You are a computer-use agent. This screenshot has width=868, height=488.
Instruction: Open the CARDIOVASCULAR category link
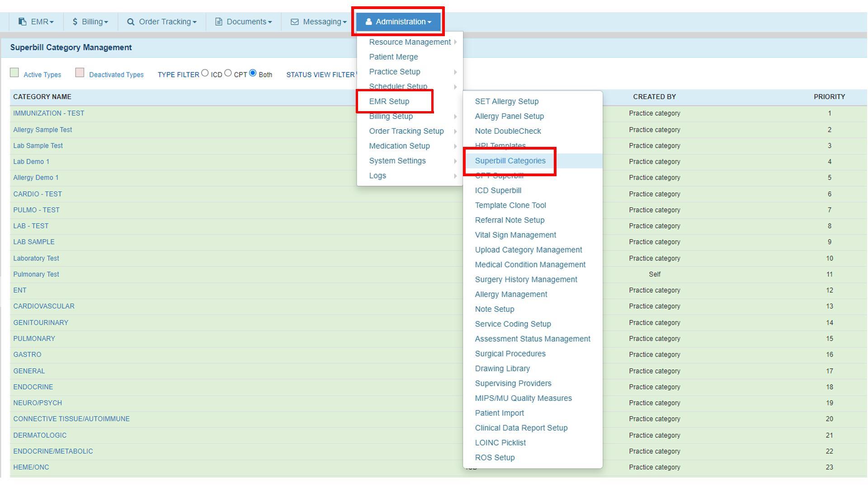click(x=43, y=306)
